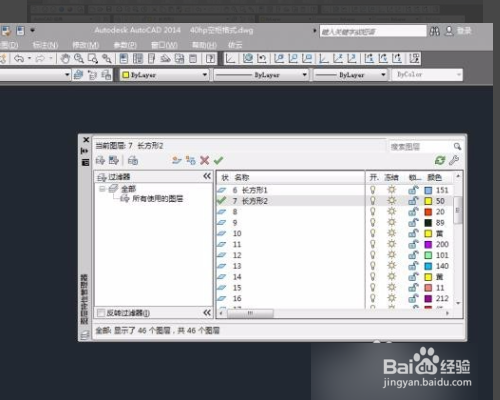The image size is (500, 400).
Task: Select 所有使用的图层 filter in tree
Action: click(158, 199)
